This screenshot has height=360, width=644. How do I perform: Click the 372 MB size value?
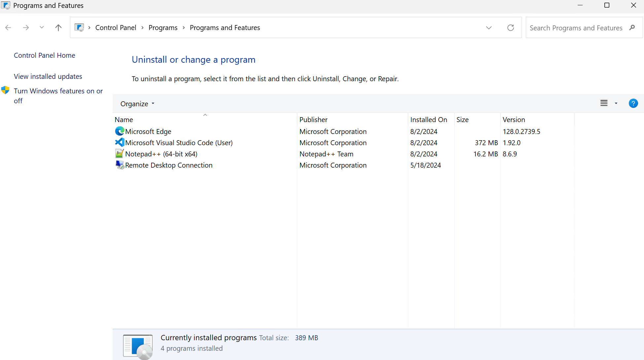point(486,143)
